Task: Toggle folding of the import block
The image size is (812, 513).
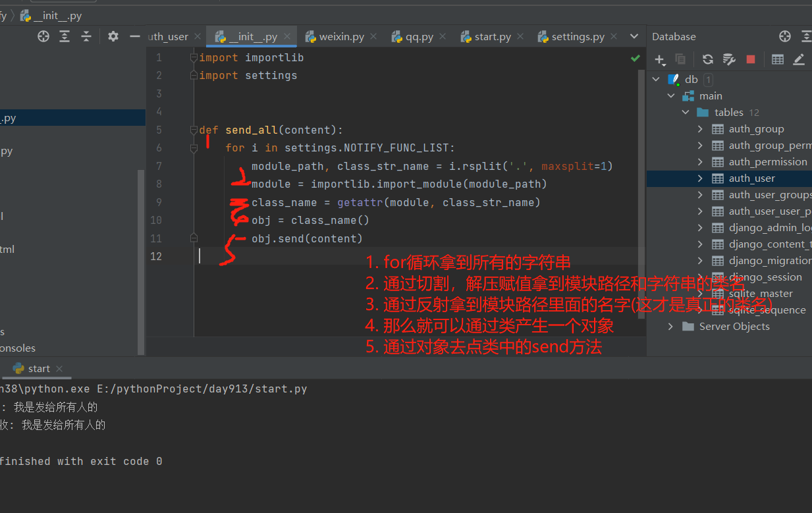Action: (x=194, y=58)
